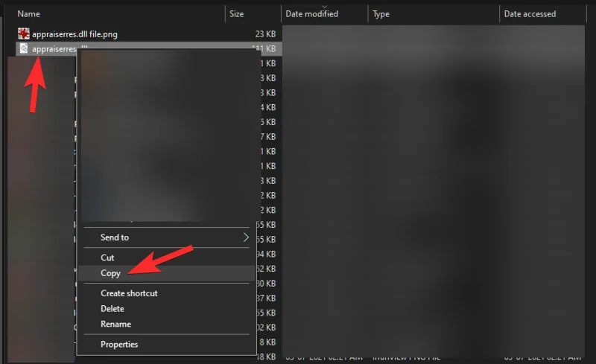Choose Delete from the context menu
The image size is (596, 364).
[x=166, y=308]
